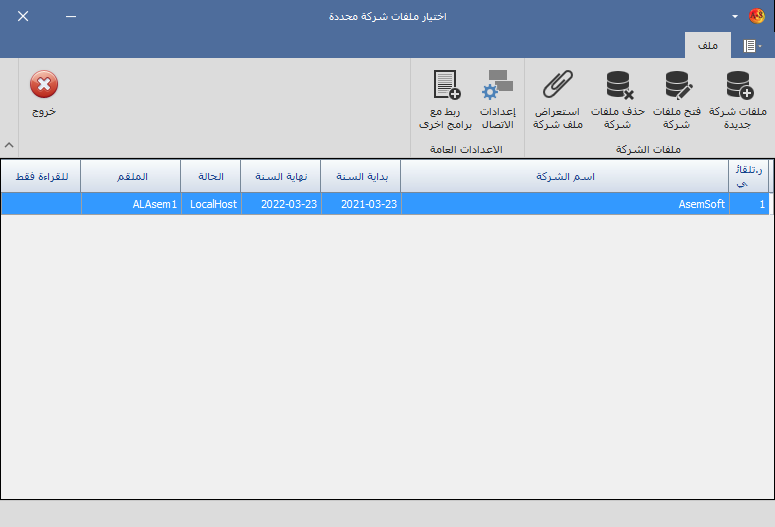Click the server (الملقم) column header
The height and width of the screenshot is (527, 775).
(130, 177)
